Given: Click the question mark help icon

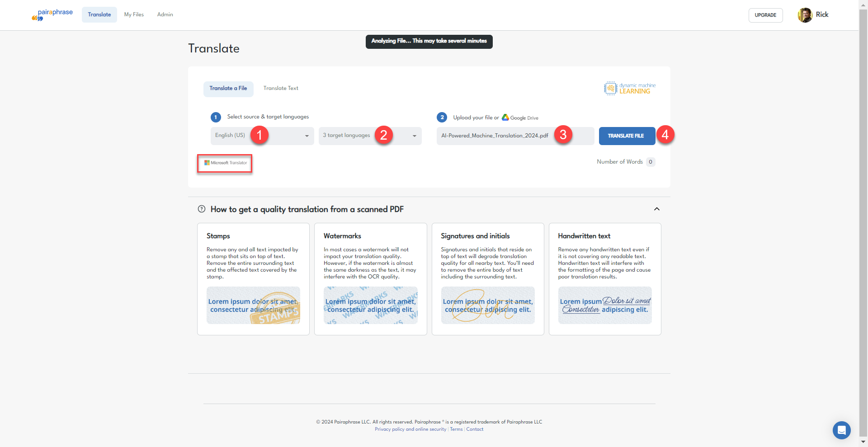Looking at the screenshot, I should tap(202, 209).
